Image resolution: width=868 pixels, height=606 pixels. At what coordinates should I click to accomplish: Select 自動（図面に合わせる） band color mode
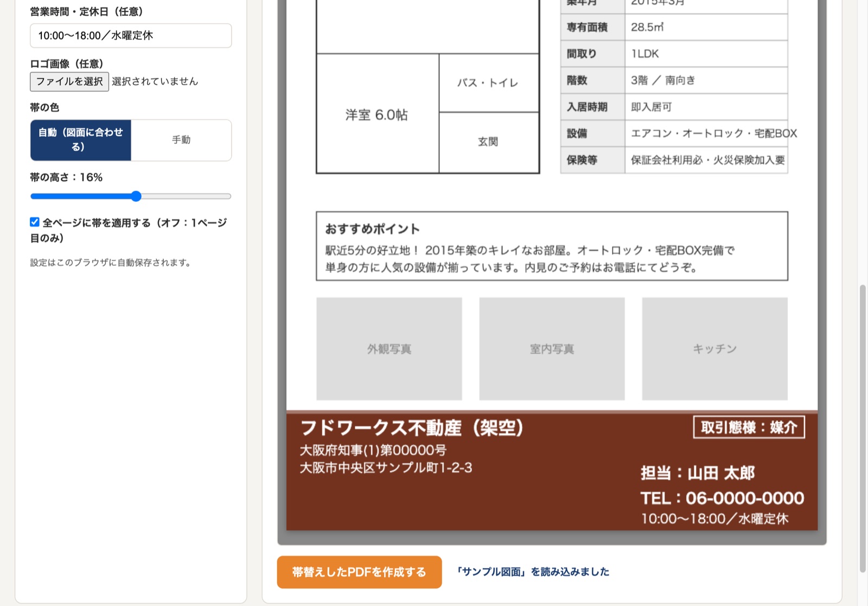(x=81, y=140)
